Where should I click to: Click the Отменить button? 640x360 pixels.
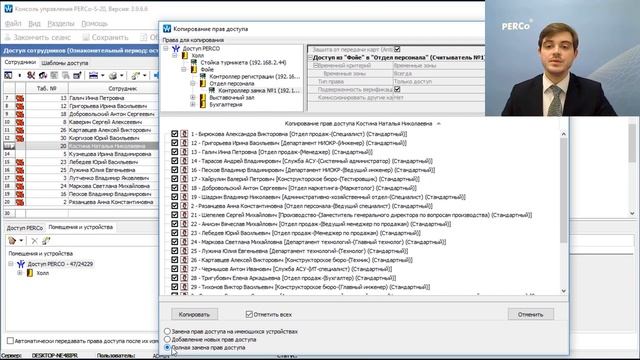(x=531, y=314)
